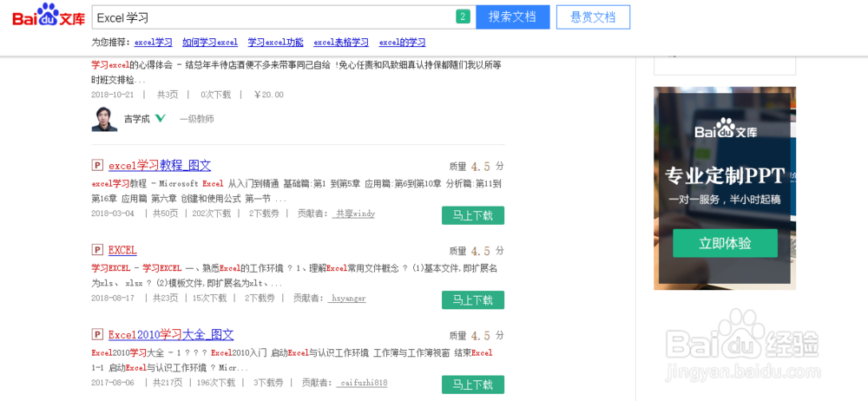Screen dimensions: 868x401
Task: Click the 2018-03-04 date text
Action: [113, 214]
